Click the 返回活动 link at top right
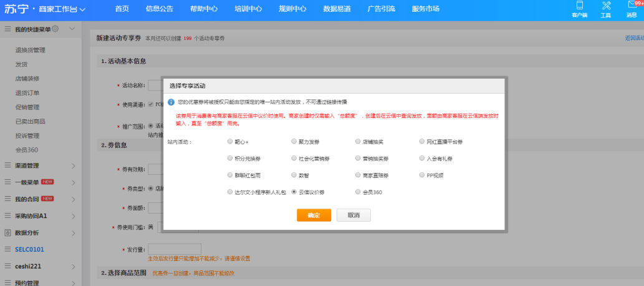Image resolution: width=644 pixels, height=286 pixels. coord(634,38)
